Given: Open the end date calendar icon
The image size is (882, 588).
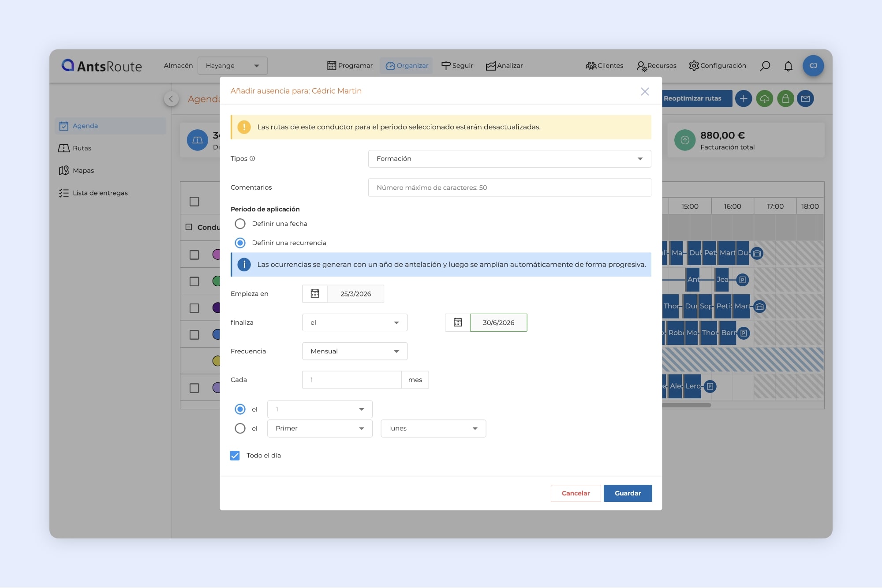Looking at the screenshot, I should [458, 322].
